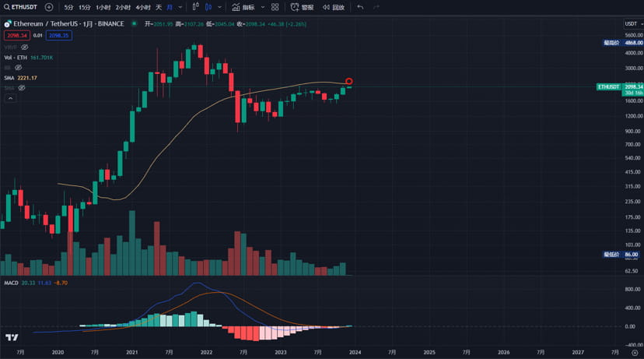
Task: Click the 86.00 lowest price label
Action: click(x=631, y=255)
